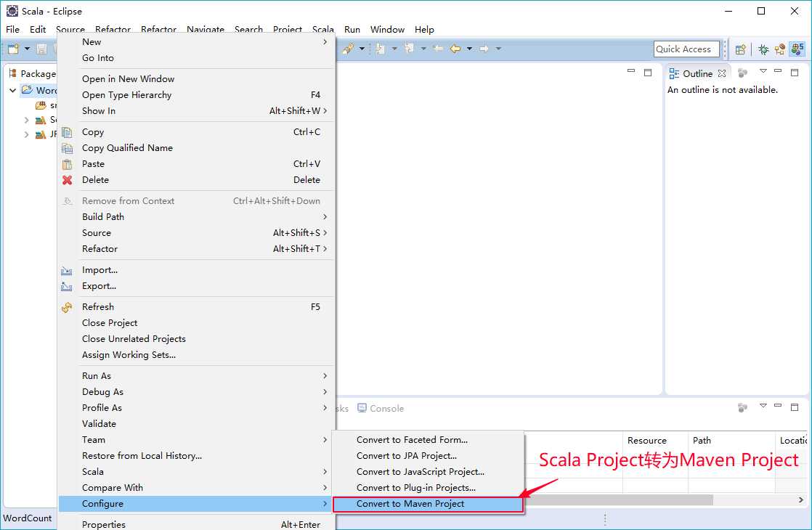The width and height of the screenshot is (812, 530).
Task: Switch to the Team Synchronizing perspective icon
Action: click(x=780, y=49)
